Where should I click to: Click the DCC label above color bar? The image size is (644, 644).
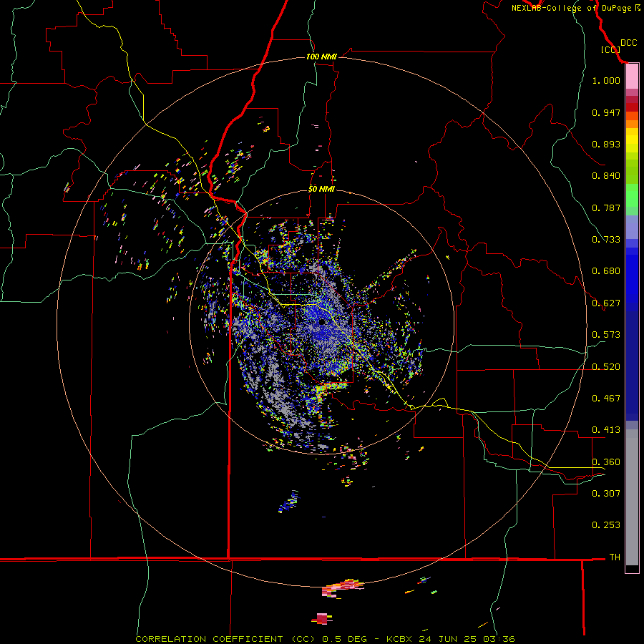point(628,43)
